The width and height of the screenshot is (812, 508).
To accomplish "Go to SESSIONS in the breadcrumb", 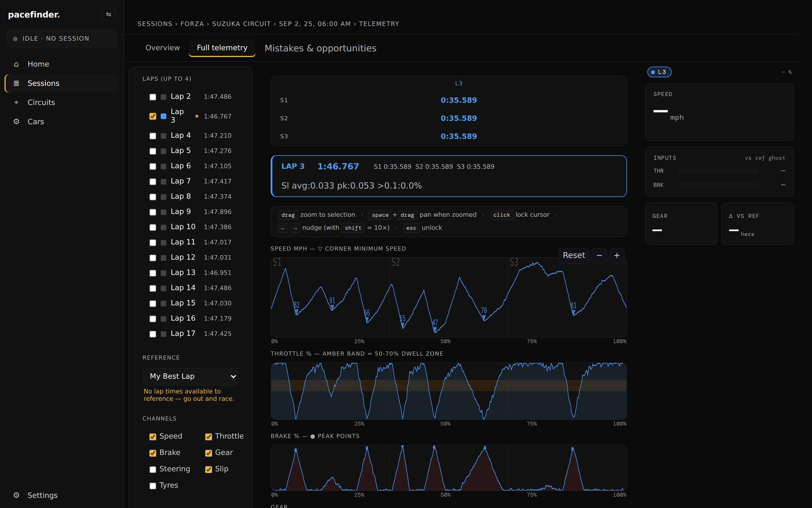I will pyautogui.click(x=155, y=24).
